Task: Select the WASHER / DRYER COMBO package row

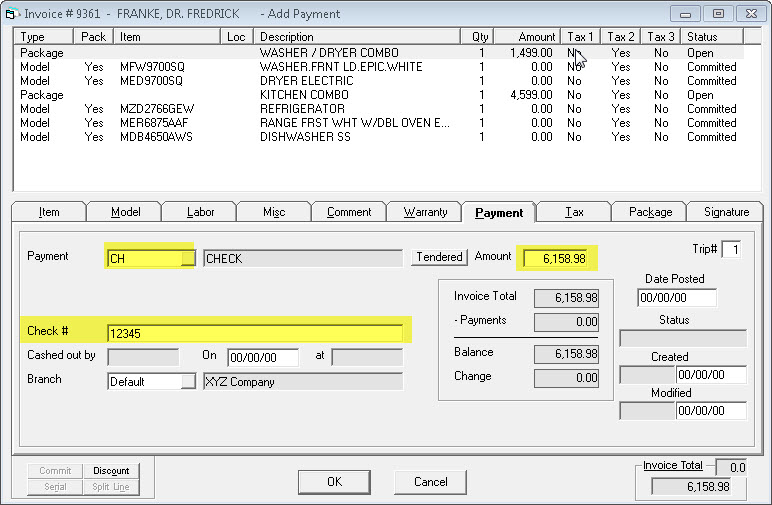Action: [379, 53]
